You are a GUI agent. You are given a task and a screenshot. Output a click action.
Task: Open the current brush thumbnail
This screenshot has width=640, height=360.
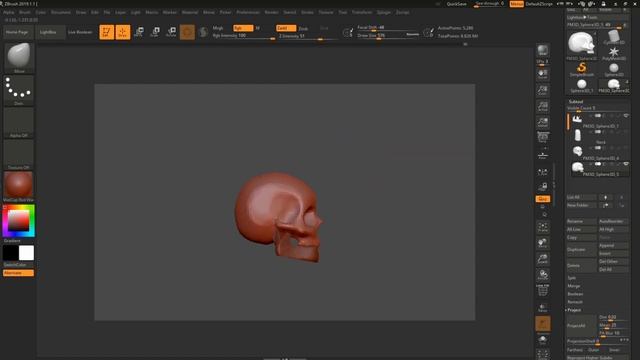click(19, 58)
